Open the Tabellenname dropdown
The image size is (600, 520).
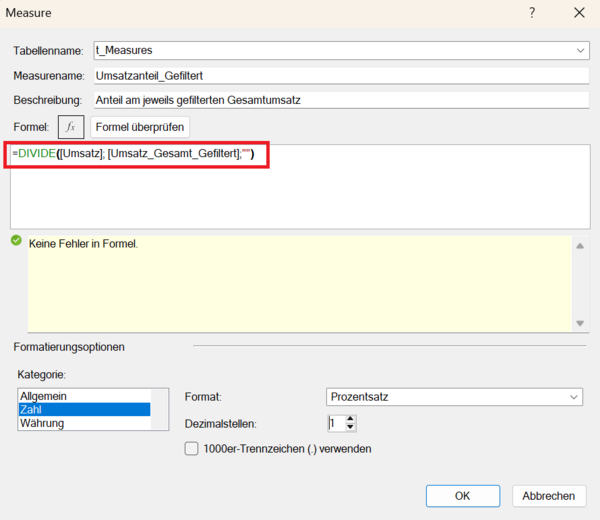tap(581, 50)
